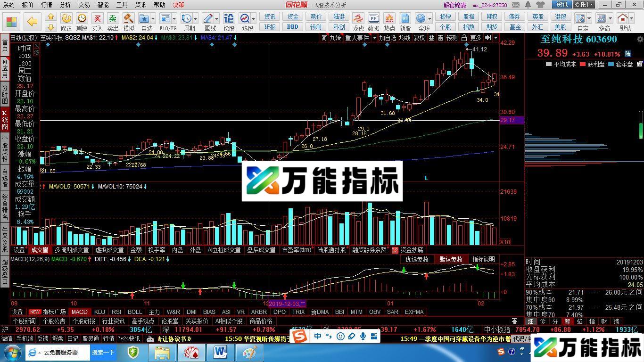This screenshot has height=362, width=644.
Task: Toggle 复权 price adjustment on the chart
Action: 420,38
